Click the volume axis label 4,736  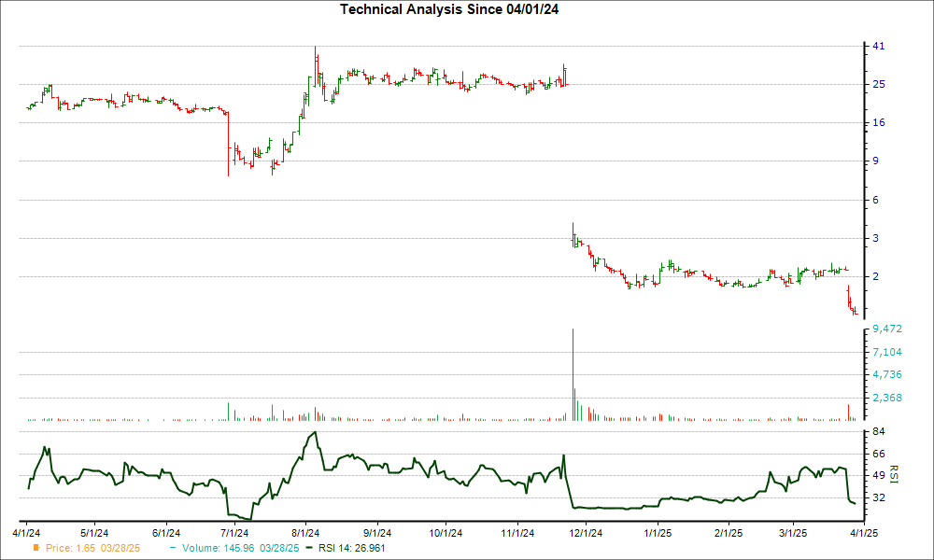pos(887,375)
